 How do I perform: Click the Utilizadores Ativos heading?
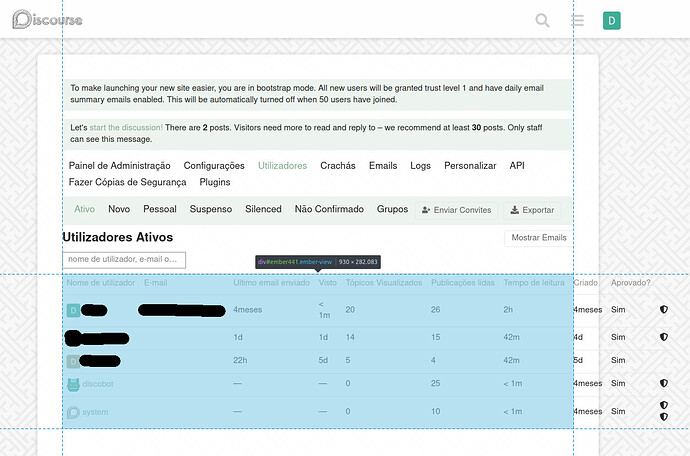point(117,237)
